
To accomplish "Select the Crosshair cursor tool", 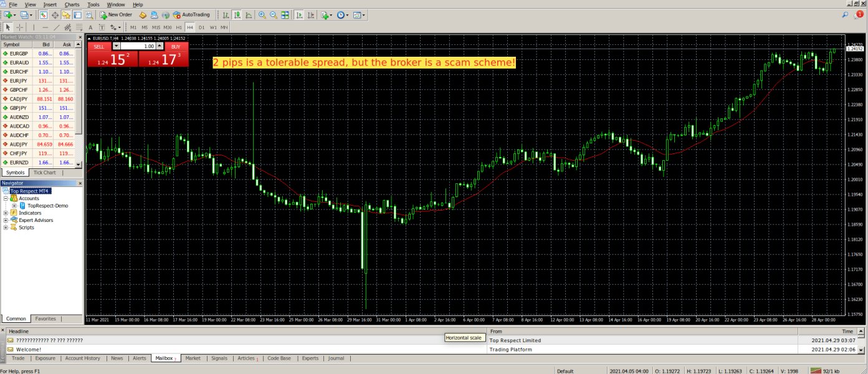I will coord(20,27).
